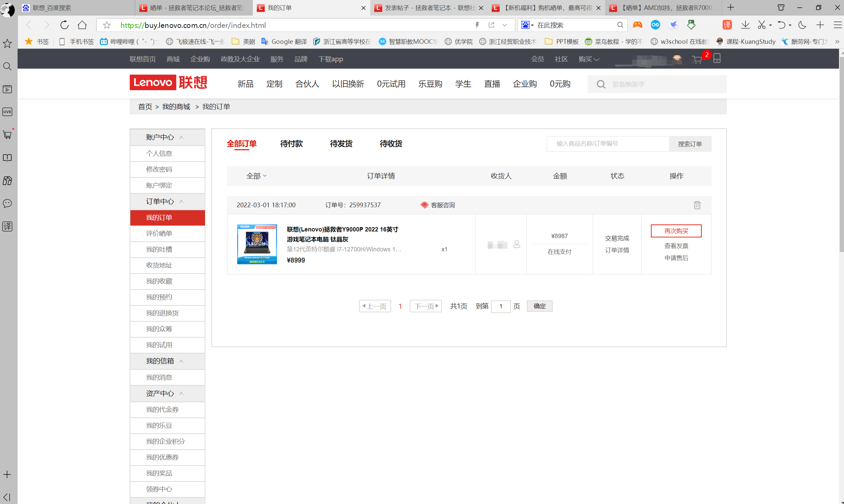
Task: Collapse the 我的信箱 section
Action: click(181, 361)
